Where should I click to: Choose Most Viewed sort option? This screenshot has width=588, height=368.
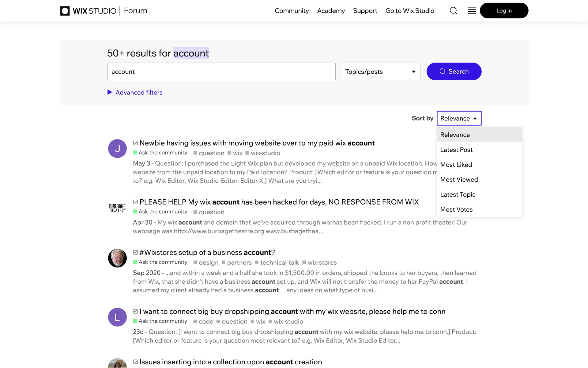point(459,179)
